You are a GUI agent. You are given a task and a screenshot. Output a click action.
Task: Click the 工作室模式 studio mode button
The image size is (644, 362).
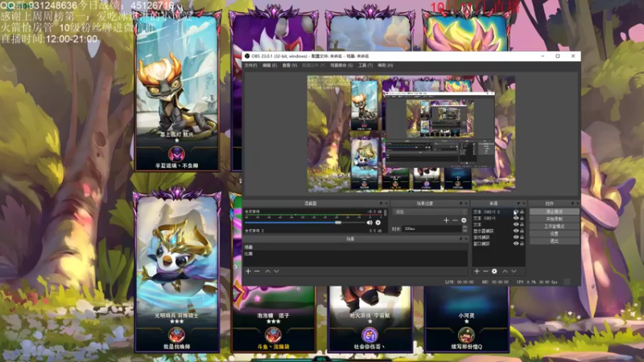tap(554, 227)
